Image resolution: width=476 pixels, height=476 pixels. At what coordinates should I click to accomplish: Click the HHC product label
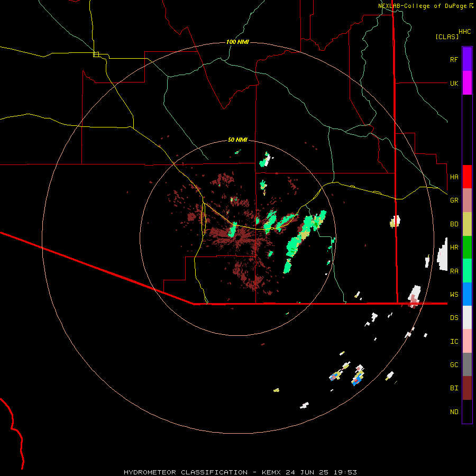(x=464, y=32)
